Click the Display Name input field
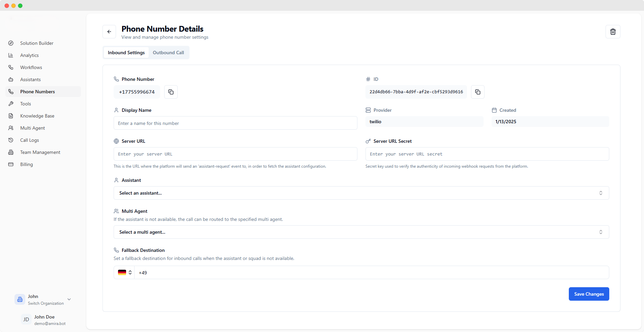The image size is (644, 332). 235,123
